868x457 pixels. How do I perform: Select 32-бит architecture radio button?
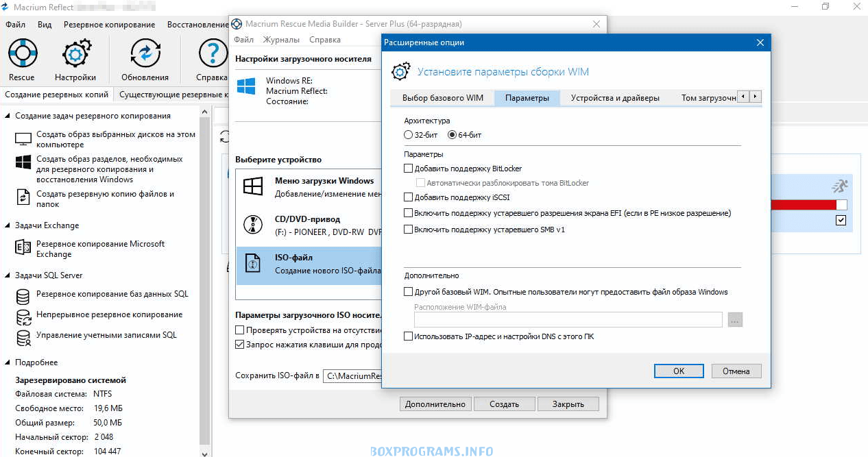409,135
